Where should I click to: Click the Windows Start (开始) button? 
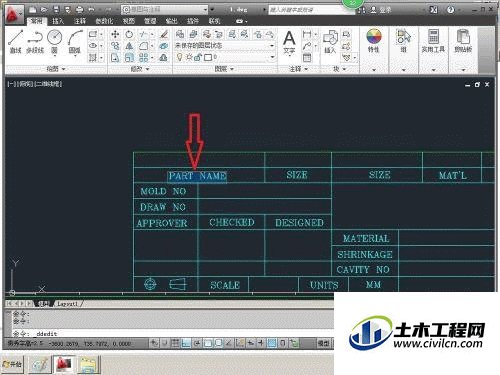click(x=12, y=364)
